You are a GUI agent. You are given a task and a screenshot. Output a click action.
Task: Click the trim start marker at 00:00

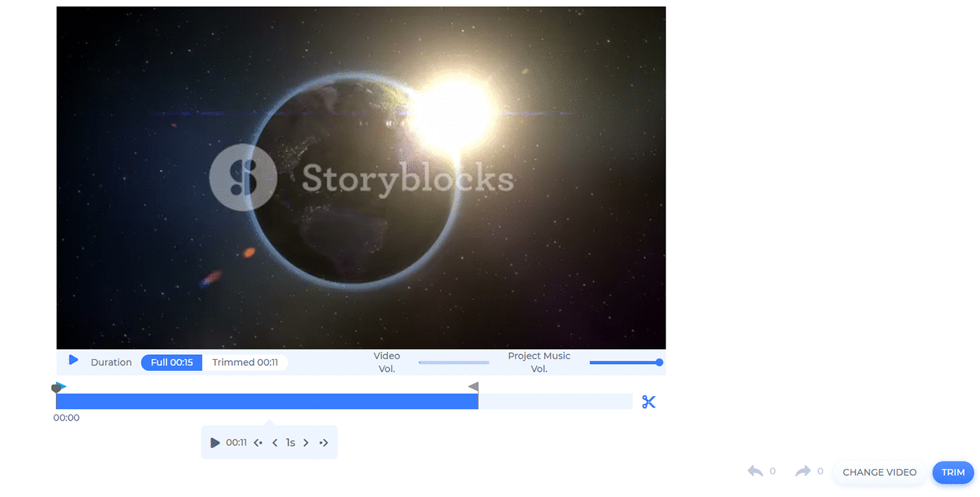(57, 388)
